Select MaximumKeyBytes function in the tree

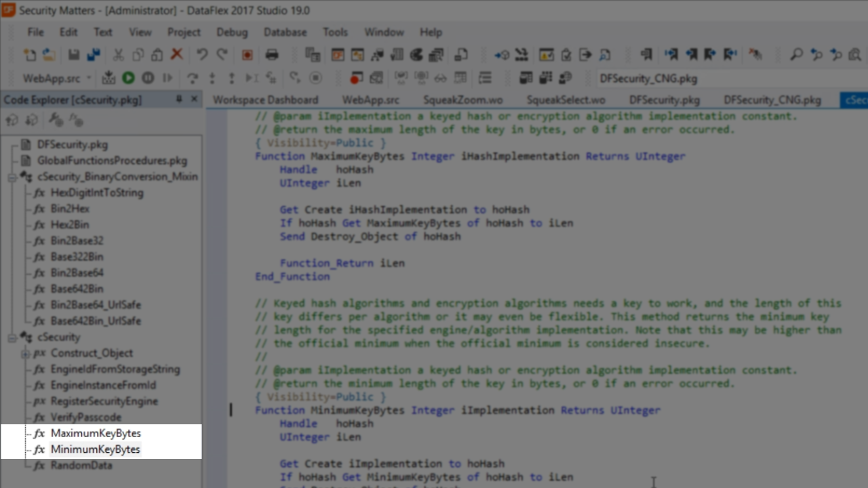[x=96, y=433]
